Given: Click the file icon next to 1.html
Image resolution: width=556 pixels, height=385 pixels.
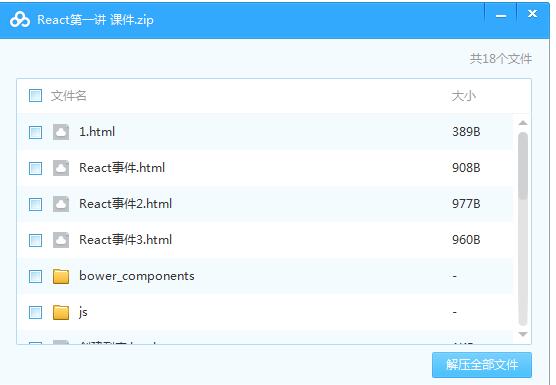Looking at the screenshot, I should tap(61, 132).
